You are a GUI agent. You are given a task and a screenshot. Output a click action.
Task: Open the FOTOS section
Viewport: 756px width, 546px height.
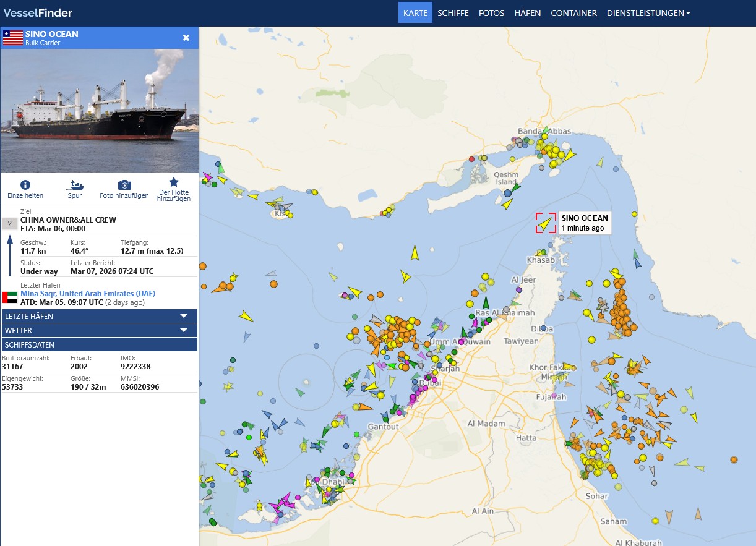click(x=491, y=13)
